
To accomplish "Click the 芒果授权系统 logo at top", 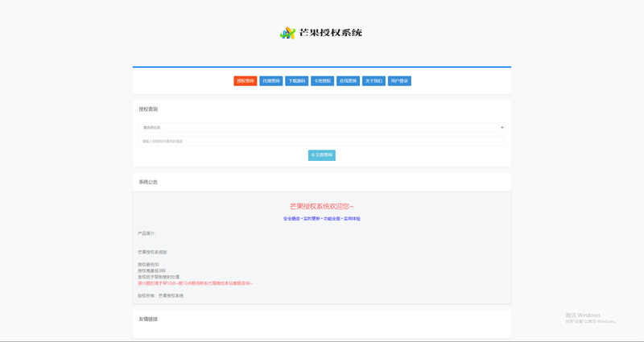I will 320,33.
